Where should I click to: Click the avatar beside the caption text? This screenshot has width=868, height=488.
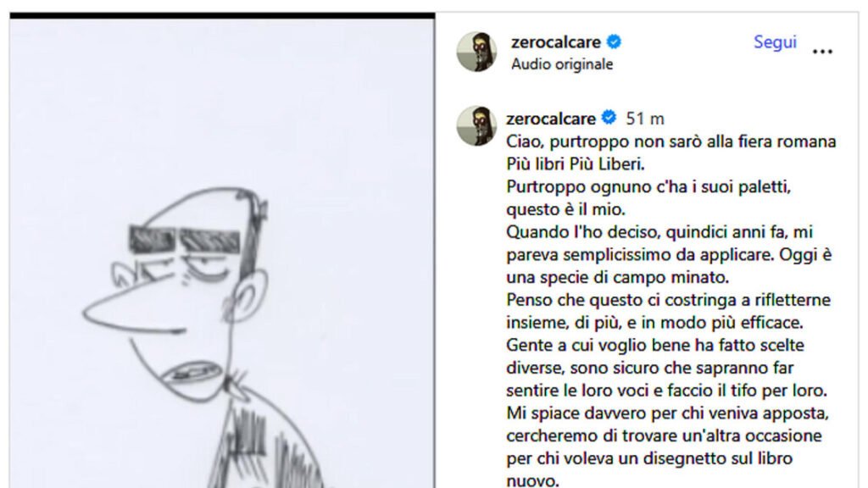click(x=476, y=125)
